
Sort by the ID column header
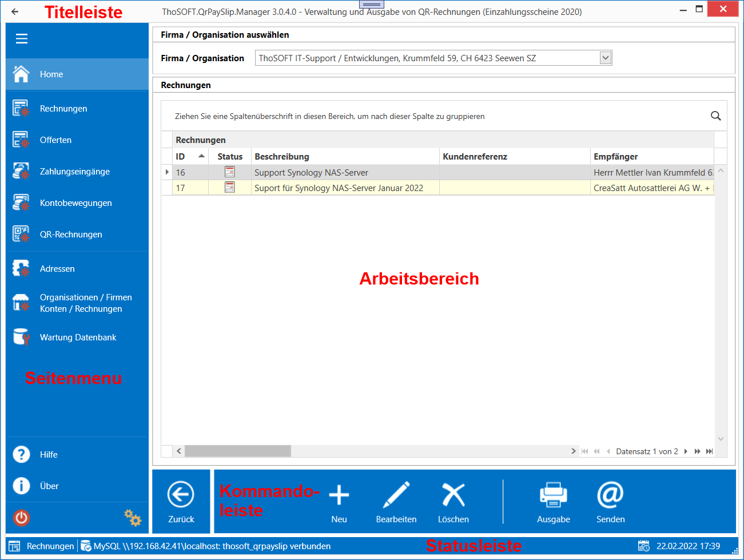click(190, 156)
